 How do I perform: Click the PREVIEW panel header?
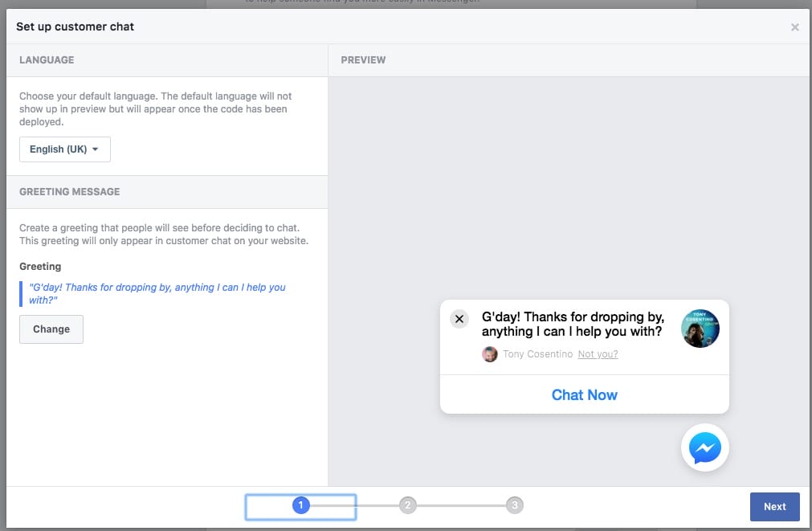tap(363, 59)
